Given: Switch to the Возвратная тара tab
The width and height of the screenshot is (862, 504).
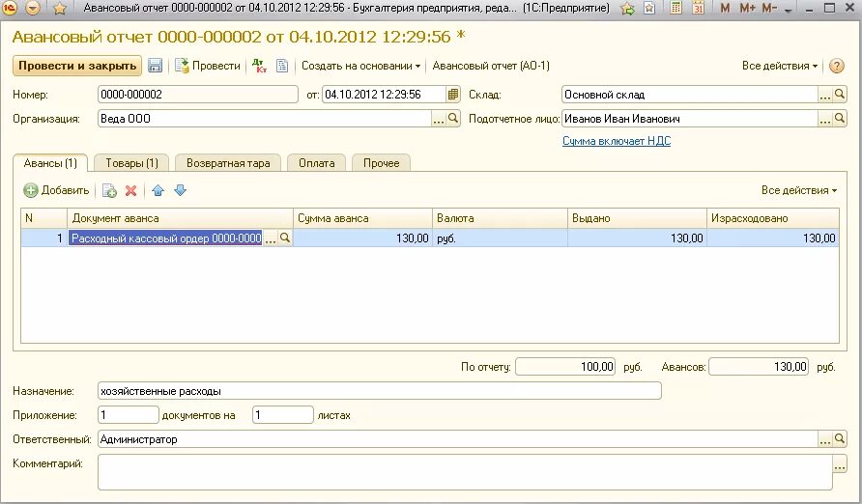Looking at the screenshot, I should point(228,163).
